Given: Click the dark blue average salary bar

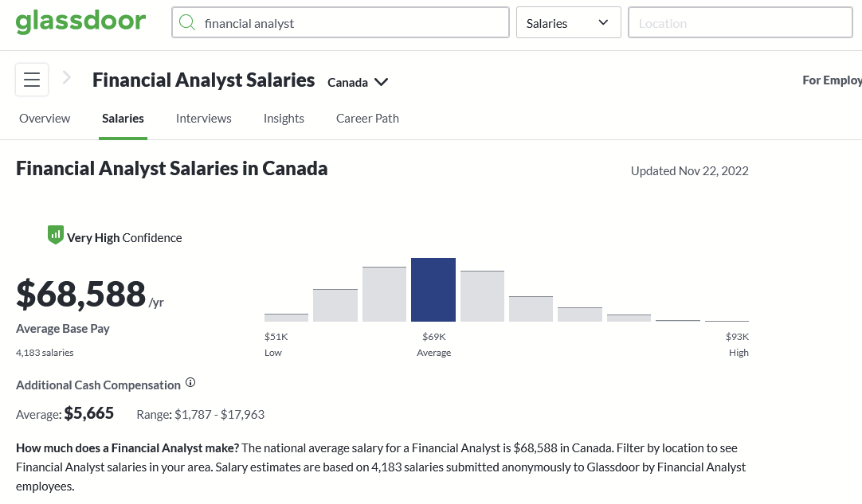Looking at the screenshot, I should tap(433, 290).
